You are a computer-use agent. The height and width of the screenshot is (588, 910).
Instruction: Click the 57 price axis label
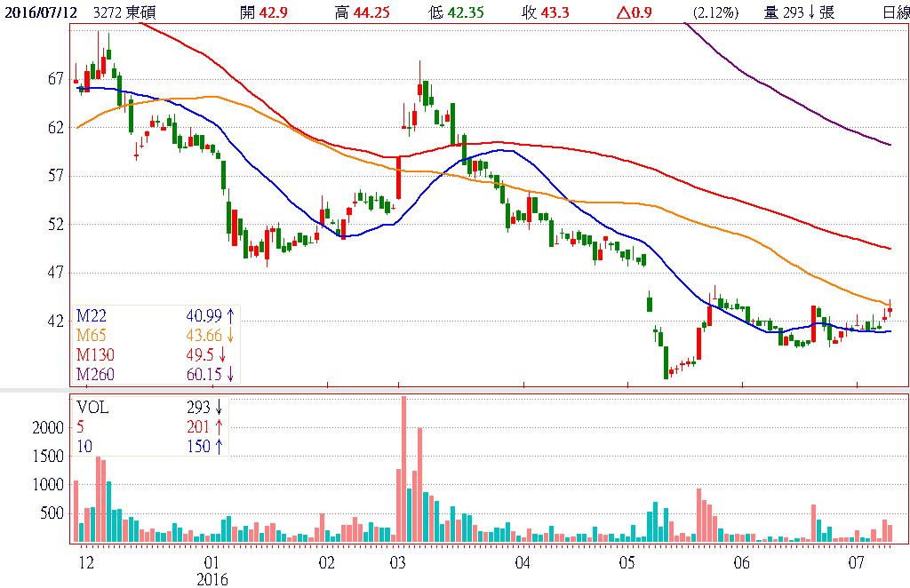coord(56,176)
